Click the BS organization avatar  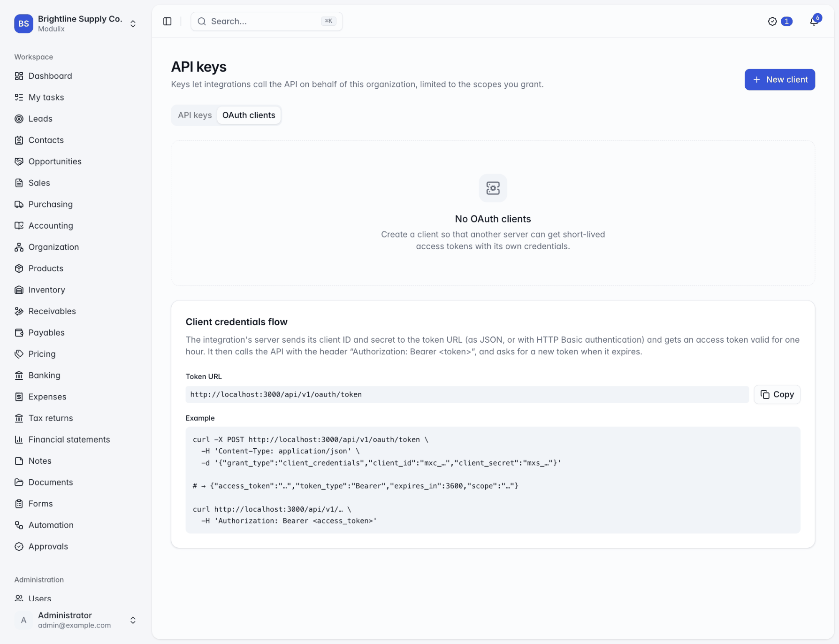[23, 23]
